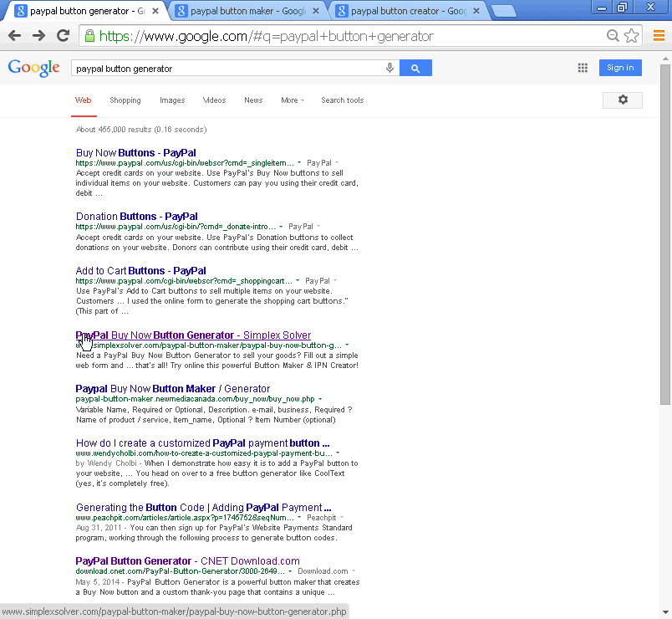Expand dropdown arrow after newmediacanada.com URL
Viewport: 672px width, 619px height.
tap(320, 399)
